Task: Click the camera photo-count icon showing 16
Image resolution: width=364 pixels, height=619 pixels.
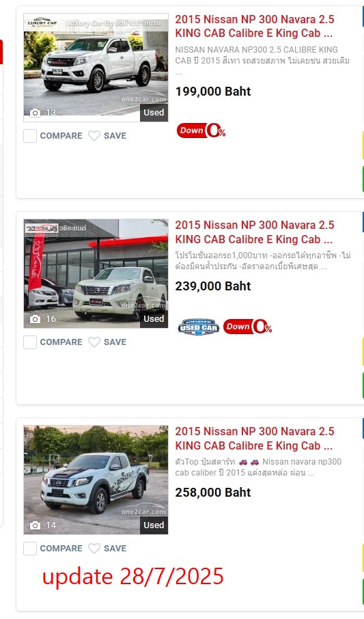Action: (x=35, y=319)
